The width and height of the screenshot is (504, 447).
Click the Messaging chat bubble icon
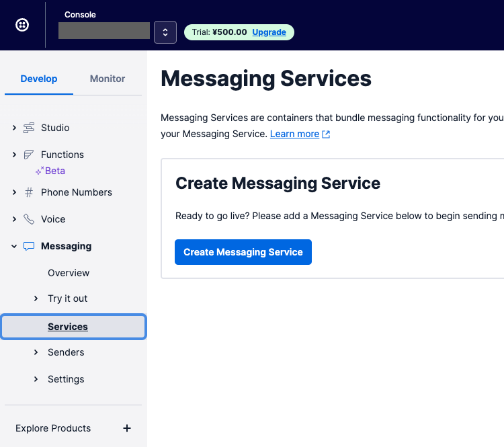click(29, 246)
